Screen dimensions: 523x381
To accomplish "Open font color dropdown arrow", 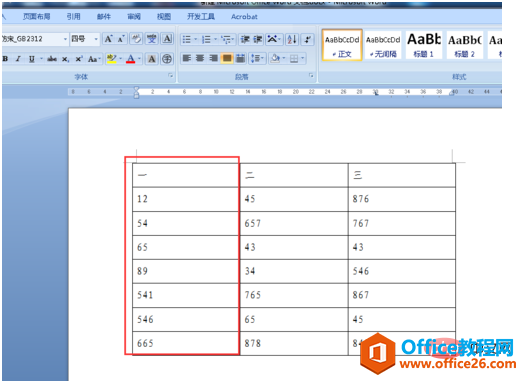I will coord(139,59).
